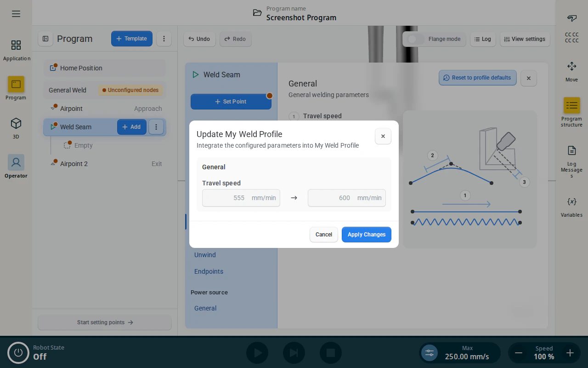The height and width of the screenshot is (368, 588).
Task: Click Reset to profile defaults
Action: [478, 78]
